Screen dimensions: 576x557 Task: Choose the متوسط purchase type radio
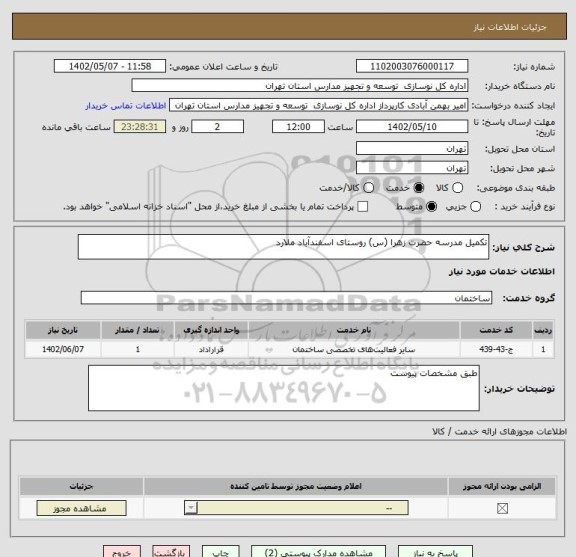point(431,206)
